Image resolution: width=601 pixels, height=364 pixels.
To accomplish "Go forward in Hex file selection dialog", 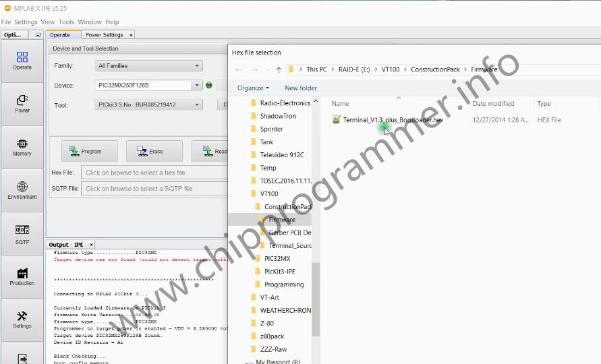I will point(254,69).
